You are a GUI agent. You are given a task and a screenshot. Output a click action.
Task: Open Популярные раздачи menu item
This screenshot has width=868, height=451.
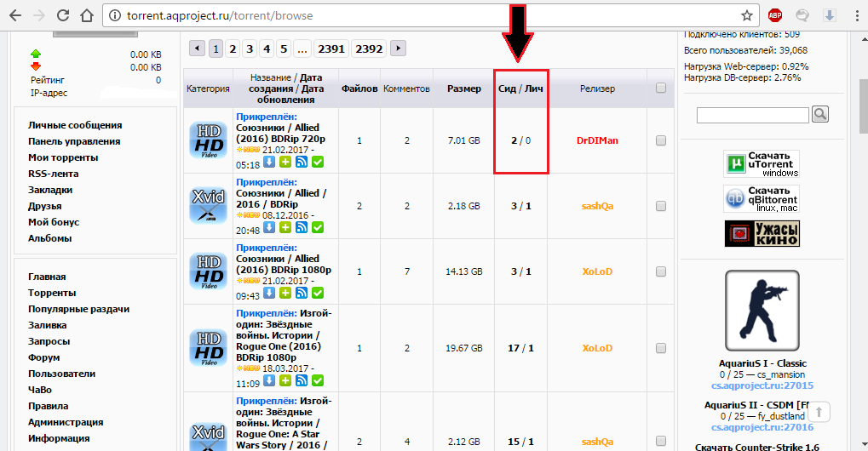click(78, 310)
